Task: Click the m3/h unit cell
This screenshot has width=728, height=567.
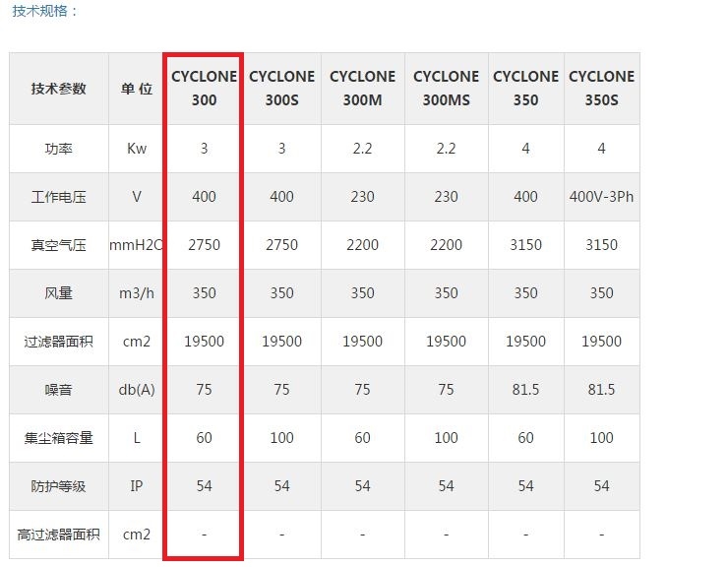Action: [137, 293]
